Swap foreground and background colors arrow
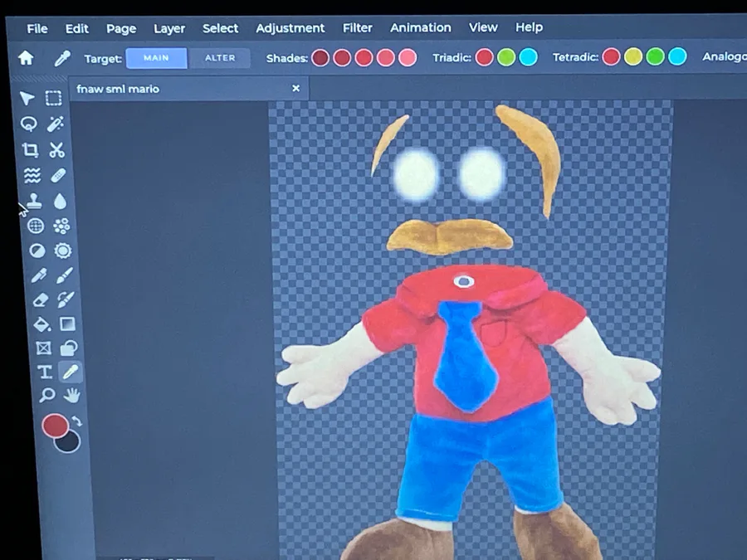Image resolution: width=747 pixels, height=560 pixels. (76, 421)
